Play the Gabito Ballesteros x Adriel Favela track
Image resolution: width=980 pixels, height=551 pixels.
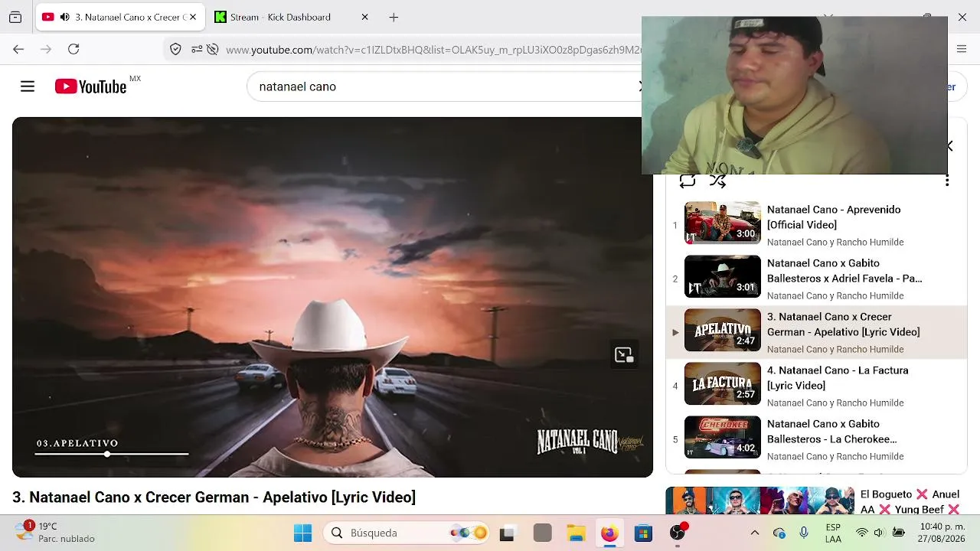844,271
